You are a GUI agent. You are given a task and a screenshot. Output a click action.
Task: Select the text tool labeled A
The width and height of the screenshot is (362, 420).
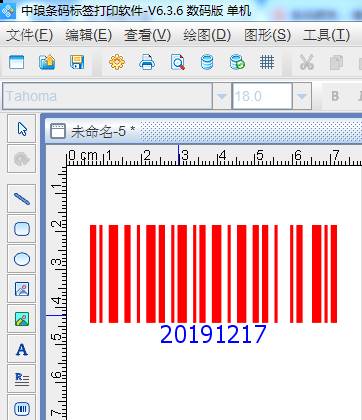pos(22,349)
